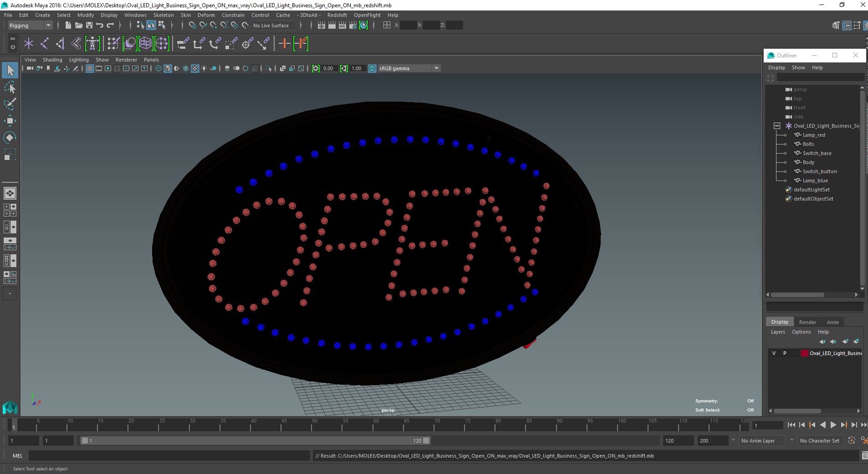Toggle layer visibility V box

[774, 353]
